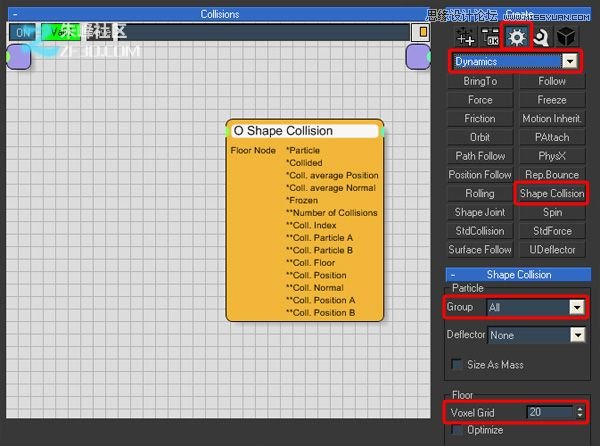
Task: Click the **Coll. Index output
Action: [311, 225]
